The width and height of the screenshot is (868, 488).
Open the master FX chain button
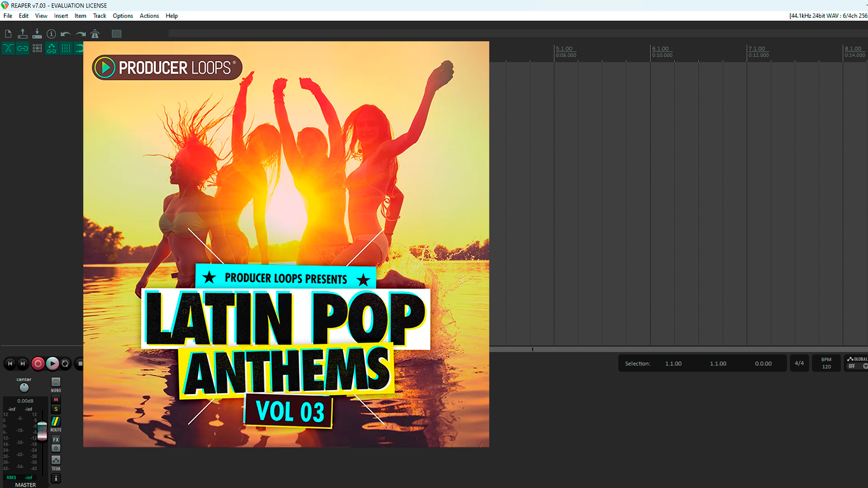pyautogui.click(x=56, y=440)
